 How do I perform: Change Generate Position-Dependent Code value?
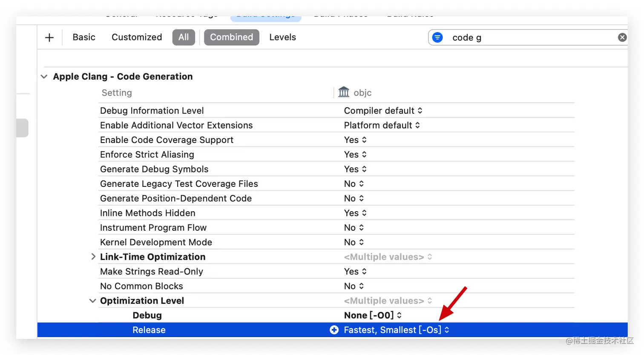pos(354,198)
